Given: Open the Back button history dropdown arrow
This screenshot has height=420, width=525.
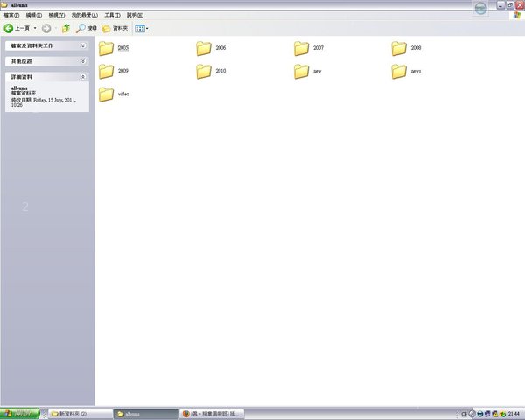Looking at the screenshot, I should [x=35, y=28].
